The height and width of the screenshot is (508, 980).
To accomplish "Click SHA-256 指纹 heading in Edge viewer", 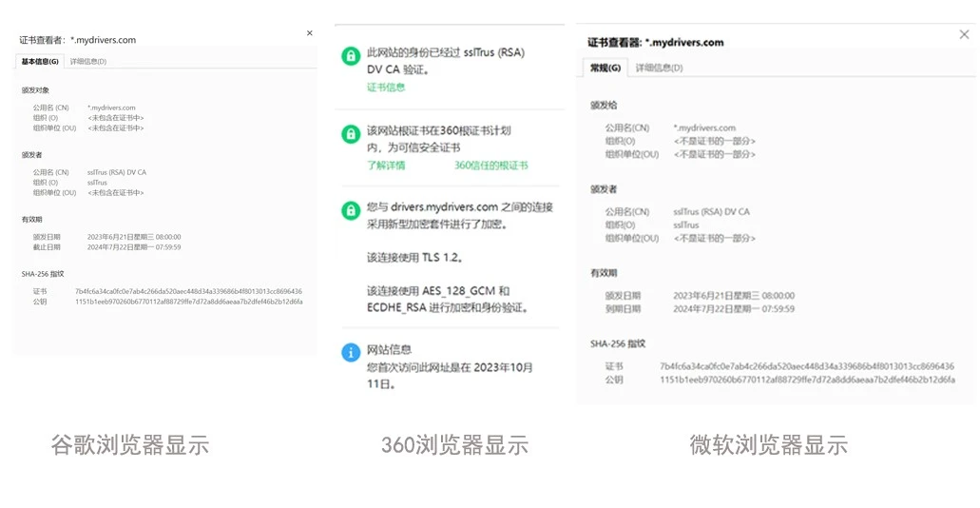I will point(618,343).
